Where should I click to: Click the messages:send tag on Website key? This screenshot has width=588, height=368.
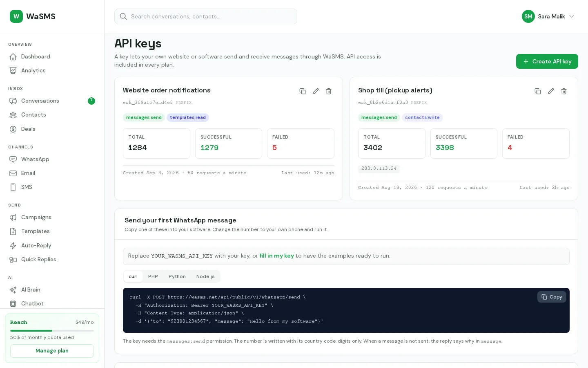(x=144, y=118)
